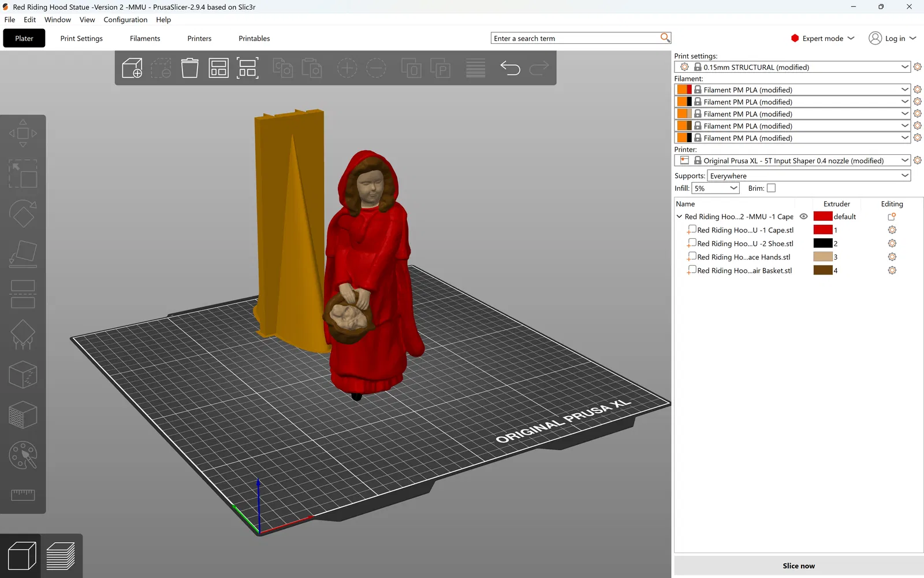
Task: Activate the Place on face tool
Action: [x=23, y=254]
